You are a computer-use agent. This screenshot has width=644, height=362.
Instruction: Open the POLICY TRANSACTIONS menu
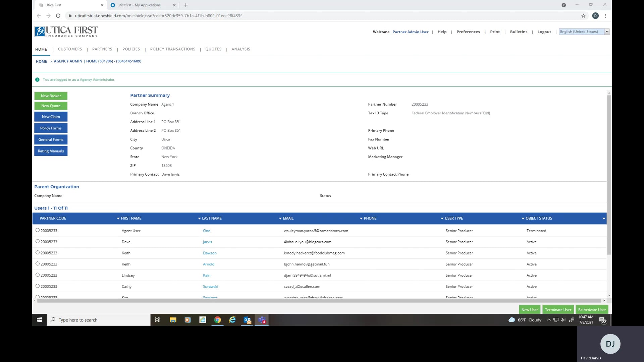pos(172,49)
